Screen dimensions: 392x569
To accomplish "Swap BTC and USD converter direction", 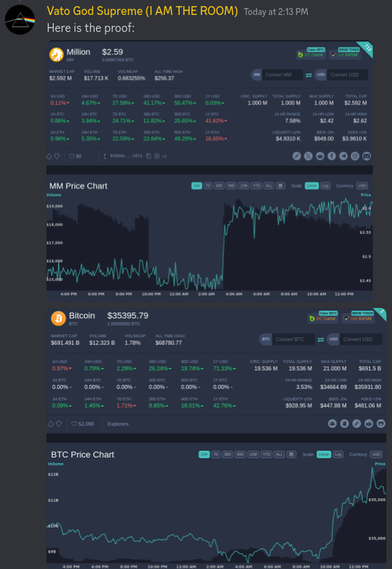I will pos(320,340).
